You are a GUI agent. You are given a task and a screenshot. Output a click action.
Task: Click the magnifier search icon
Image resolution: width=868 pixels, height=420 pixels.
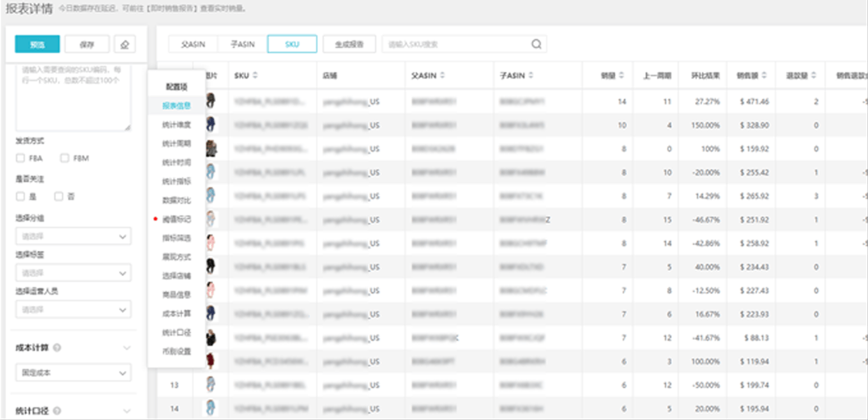(536, 44)
